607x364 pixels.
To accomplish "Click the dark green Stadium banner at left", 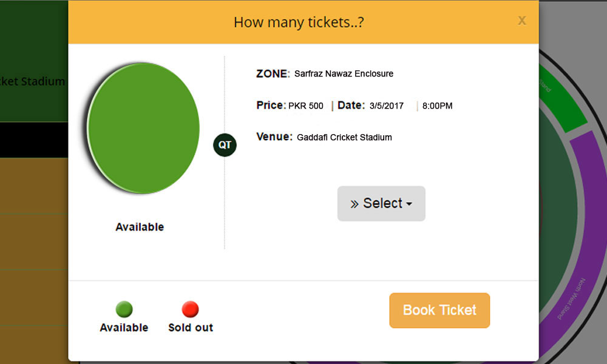I will click(34, 61).
